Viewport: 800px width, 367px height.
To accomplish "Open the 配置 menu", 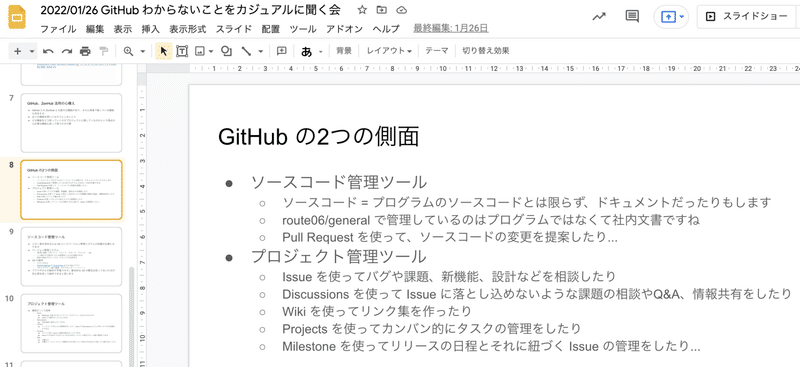I will pyautogui.click(x=270, y=29).
